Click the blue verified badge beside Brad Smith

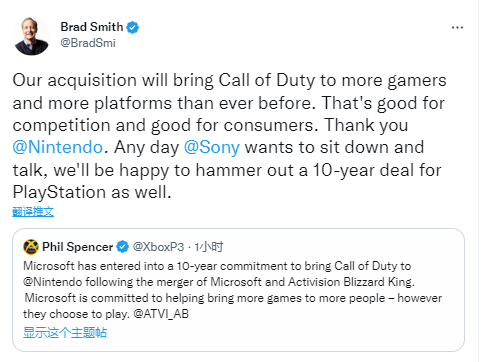click(x=133, y=27)
